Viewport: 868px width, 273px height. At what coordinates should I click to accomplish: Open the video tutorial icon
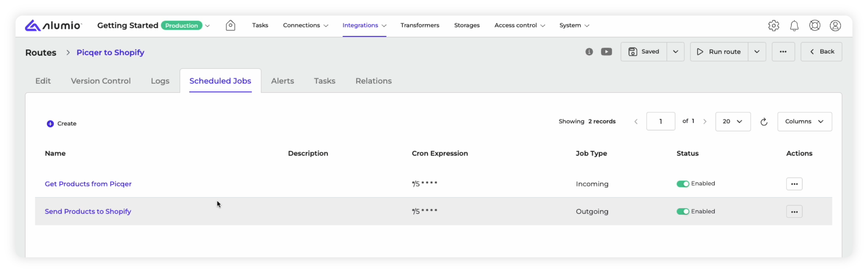(x=606, y=52)
